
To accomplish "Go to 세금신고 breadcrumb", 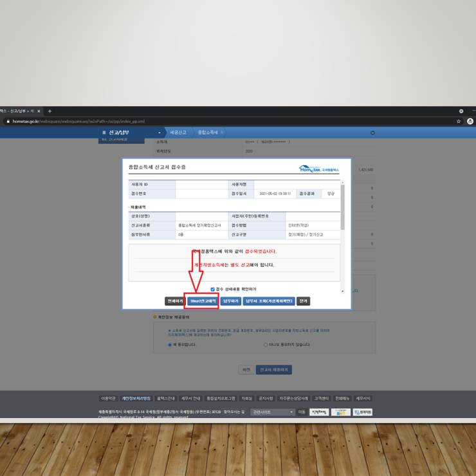I will 178,133.
